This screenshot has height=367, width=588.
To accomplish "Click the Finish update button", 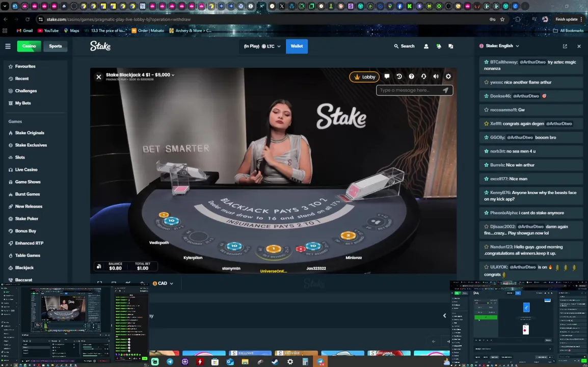I will 569,19.
